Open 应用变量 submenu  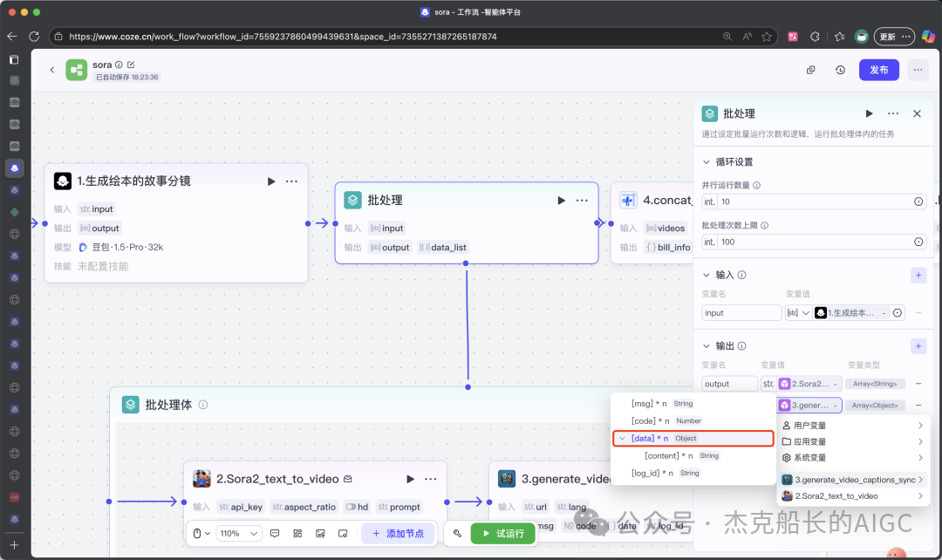click(x=852, y=441)
